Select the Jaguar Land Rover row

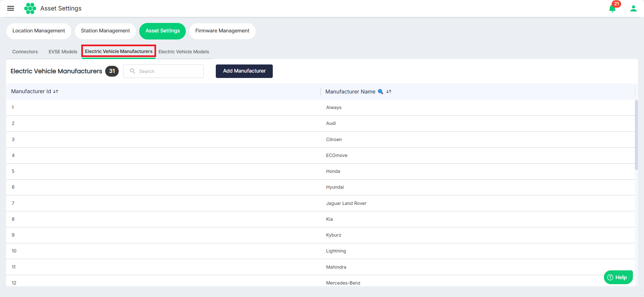coord(320,204)
